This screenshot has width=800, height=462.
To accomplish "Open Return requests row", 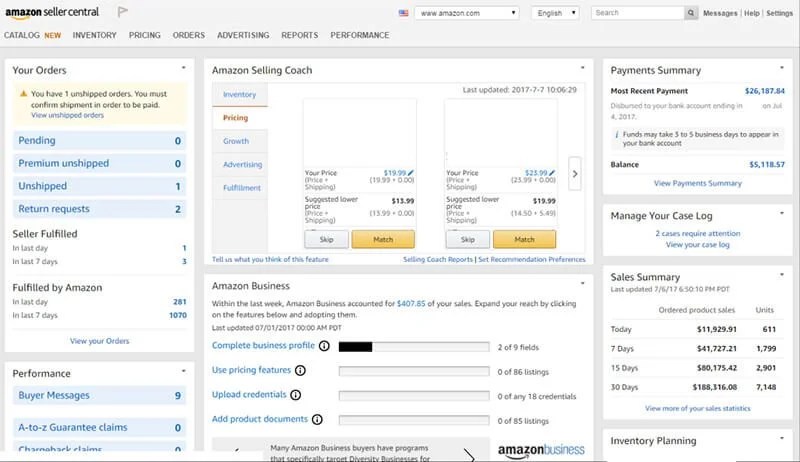I will [x=99, y=209].
